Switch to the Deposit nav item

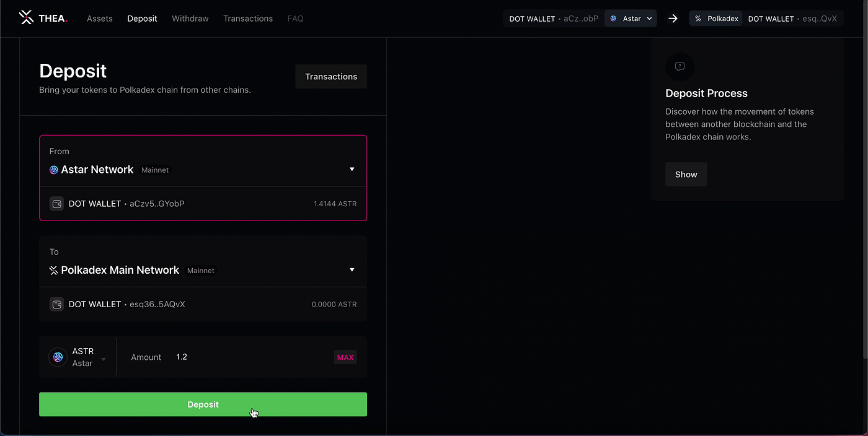142,19
